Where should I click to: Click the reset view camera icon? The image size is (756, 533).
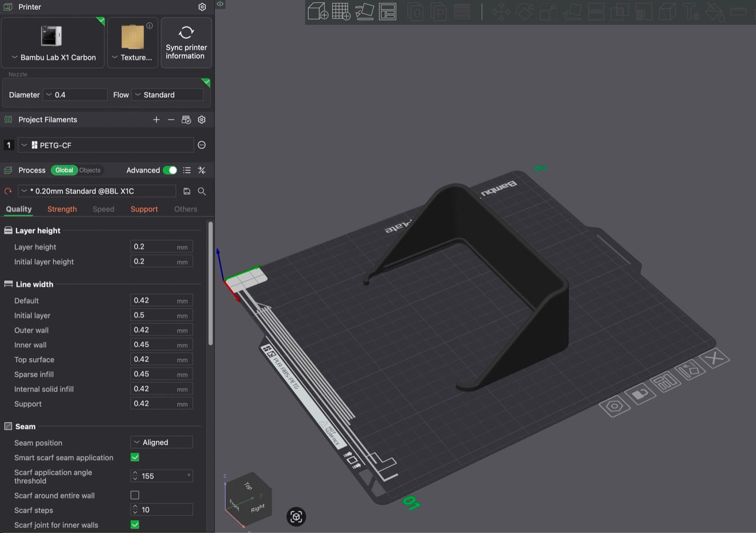pos(296,516)
